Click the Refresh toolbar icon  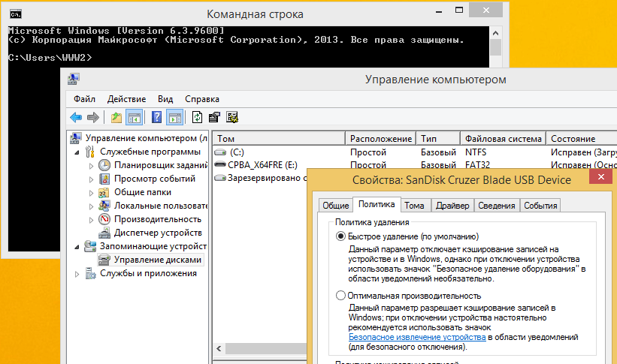click(197, 117)
